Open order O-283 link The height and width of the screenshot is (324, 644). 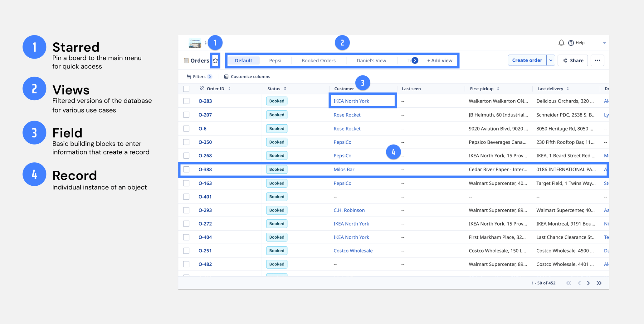[x=205, y=101]
